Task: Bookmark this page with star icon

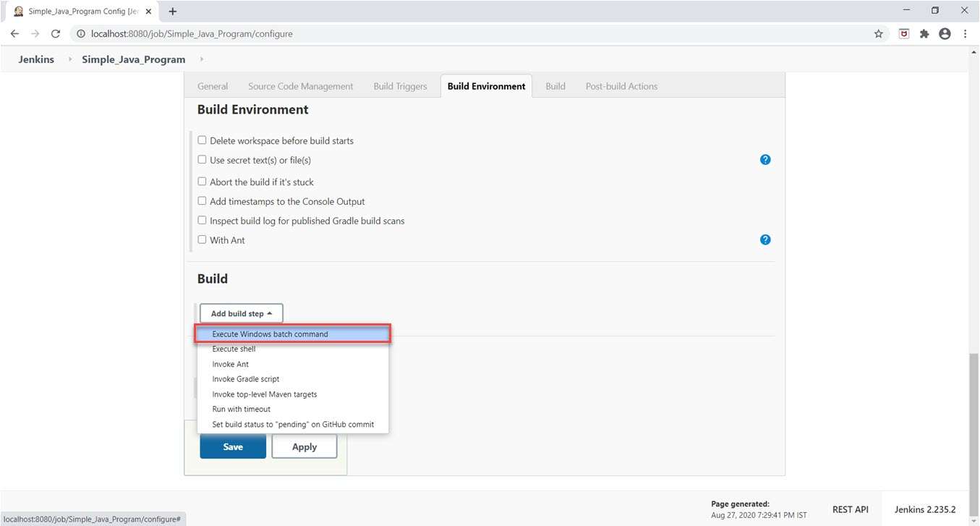Action: tap(879, 33)
